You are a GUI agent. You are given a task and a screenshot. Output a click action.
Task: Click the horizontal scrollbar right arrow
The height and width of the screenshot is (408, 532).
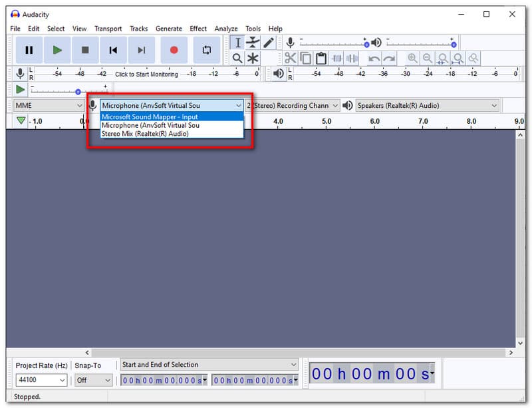[511, 353]
